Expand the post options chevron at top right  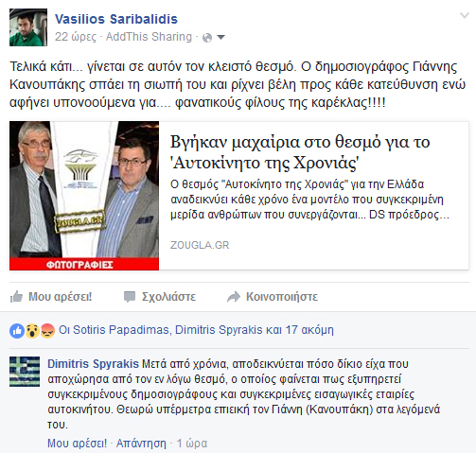465,15
